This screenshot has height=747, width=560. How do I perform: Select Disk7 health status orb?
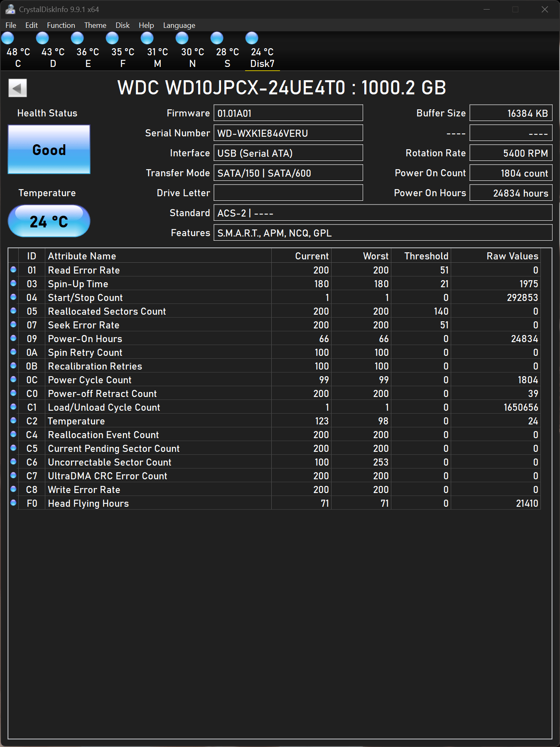(x=252, y=38)
